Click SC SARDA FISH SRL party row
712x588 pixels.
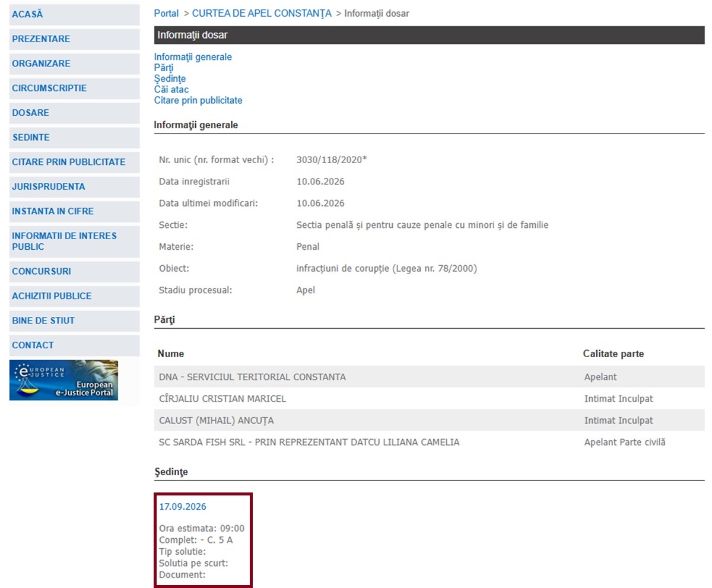click(429, 442)
